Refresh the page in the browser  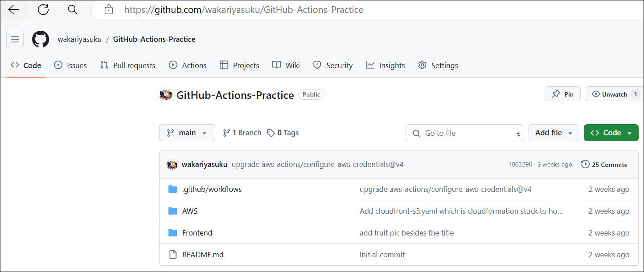[43, 9]
